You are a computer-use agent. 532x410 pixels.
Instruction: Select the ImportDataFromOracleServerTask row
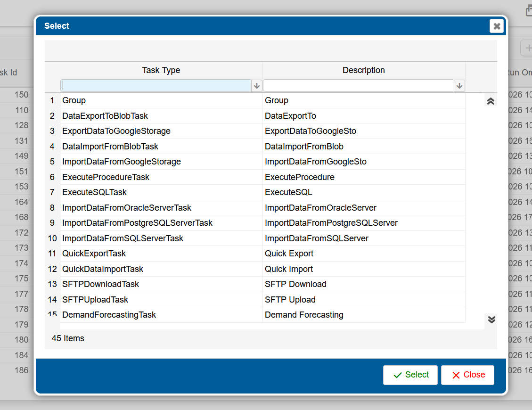(x=127, y=208)
